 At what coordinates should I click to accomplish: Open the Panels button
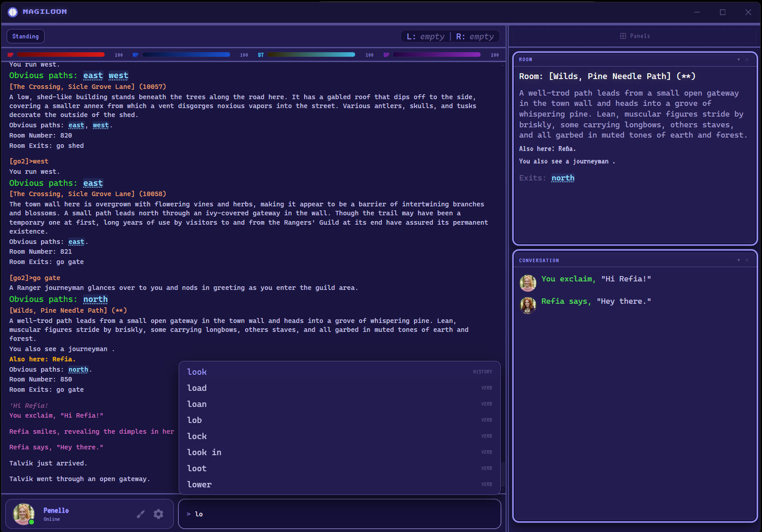(x=635, y=36)
